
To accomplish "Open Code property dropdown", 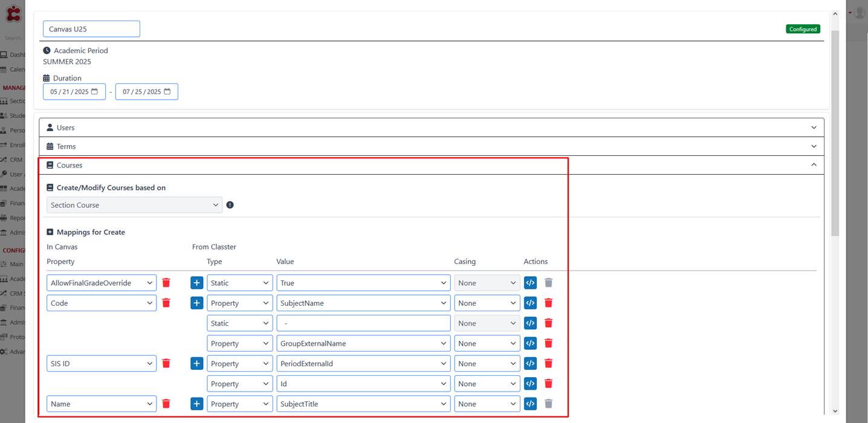I will [x=102, y=303].
